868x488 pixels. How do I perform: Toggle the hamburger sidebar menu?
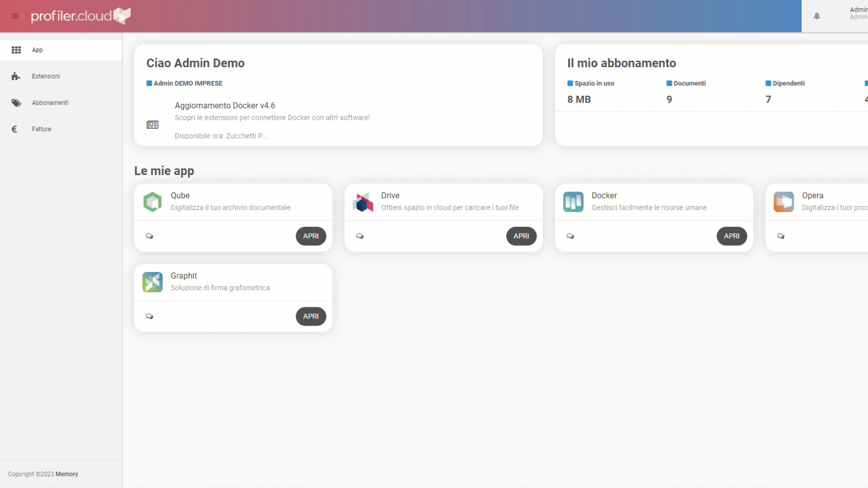15,16
